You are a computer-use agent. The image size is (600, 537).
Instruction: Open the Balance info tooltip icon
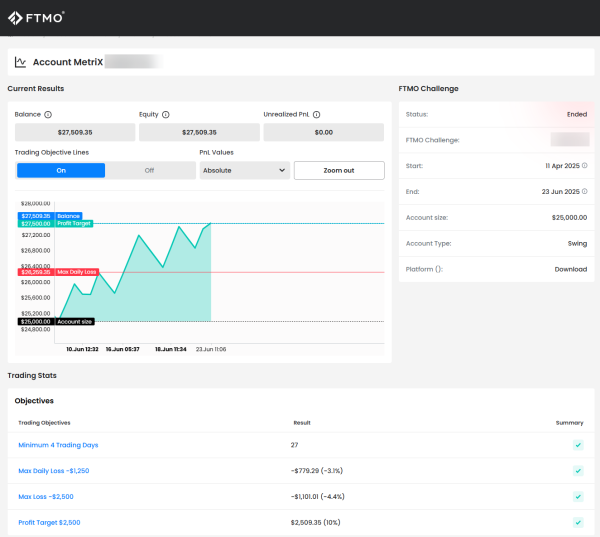[x=48, y=115]
